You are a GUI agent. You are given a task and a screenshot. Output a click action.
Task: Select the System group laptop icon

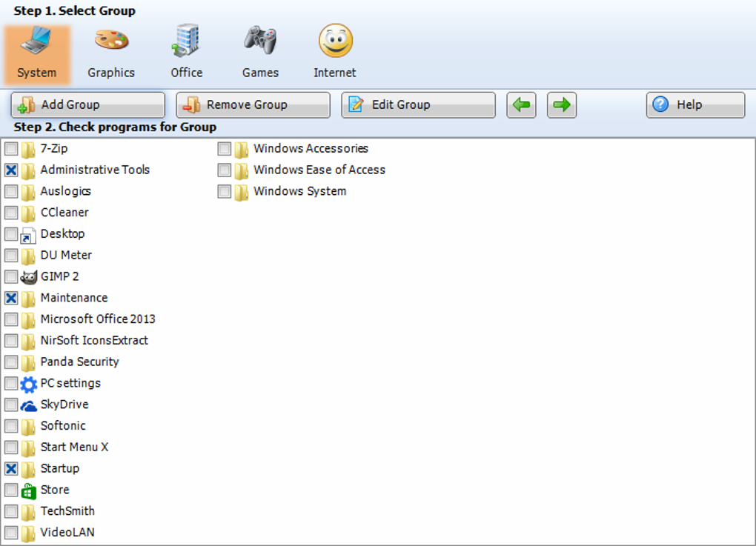pos(36,41)
